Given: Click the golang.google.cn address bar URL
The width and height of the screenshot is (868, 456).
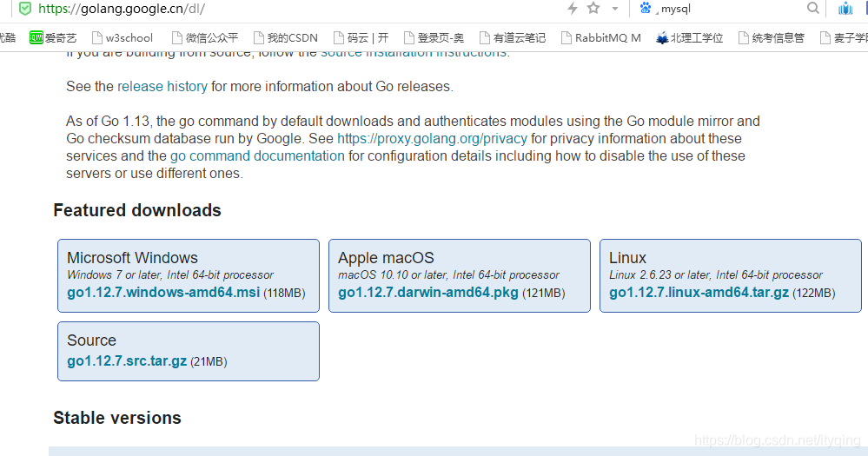Looking at the screenshot, I should click(122, 9).
